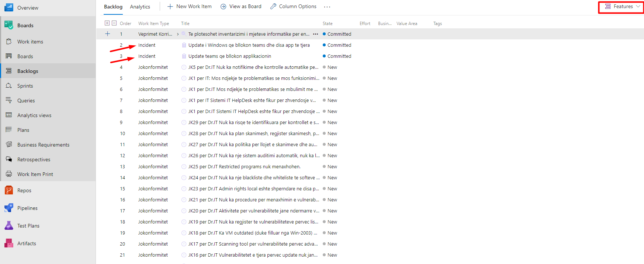Viewport: 644px width, 264px height.
Task: Open 'Update i Windows qe bllokon teams' item
Action: 249,45
